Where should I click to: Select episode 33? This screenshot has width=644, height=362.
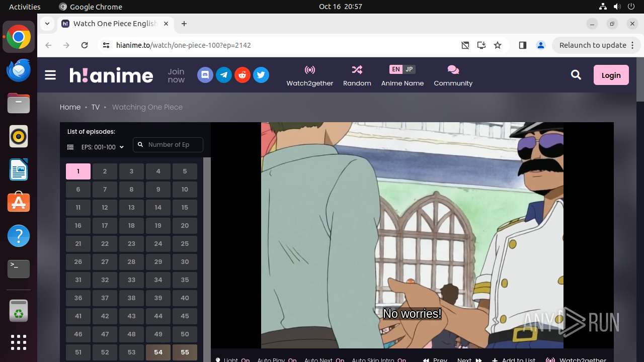click(131, 280)
